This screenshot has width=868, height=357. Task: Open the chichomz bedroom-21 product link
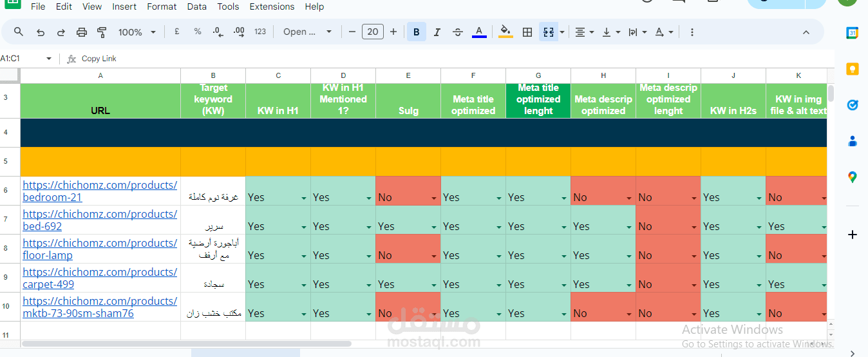(x=100, y=191)
